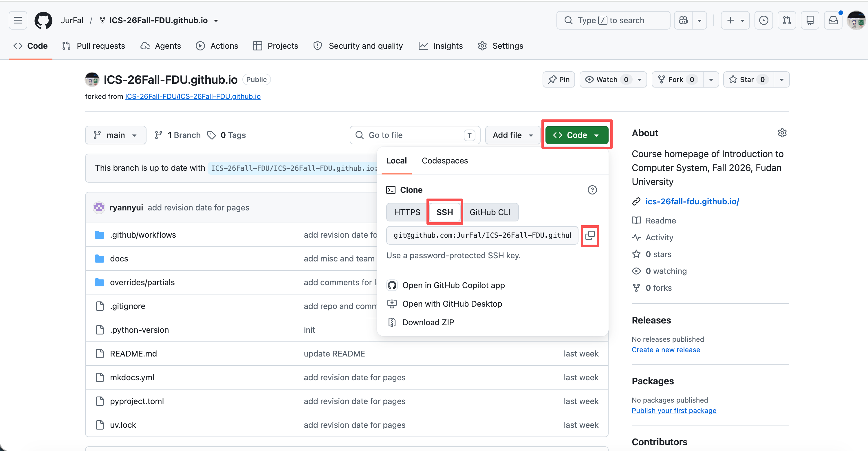View ryannyui's avatar on latest commit
Image resolution: width=868 pixels, height=451 pixels.
[x=99, y=208]
